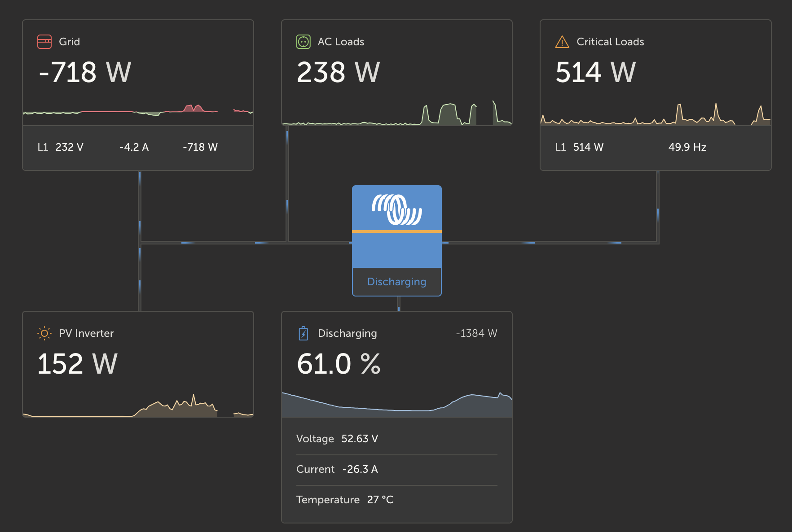Click the red Grid meter icon
Viewport: 792px width, 532px height.
click(x=44, y=42)
